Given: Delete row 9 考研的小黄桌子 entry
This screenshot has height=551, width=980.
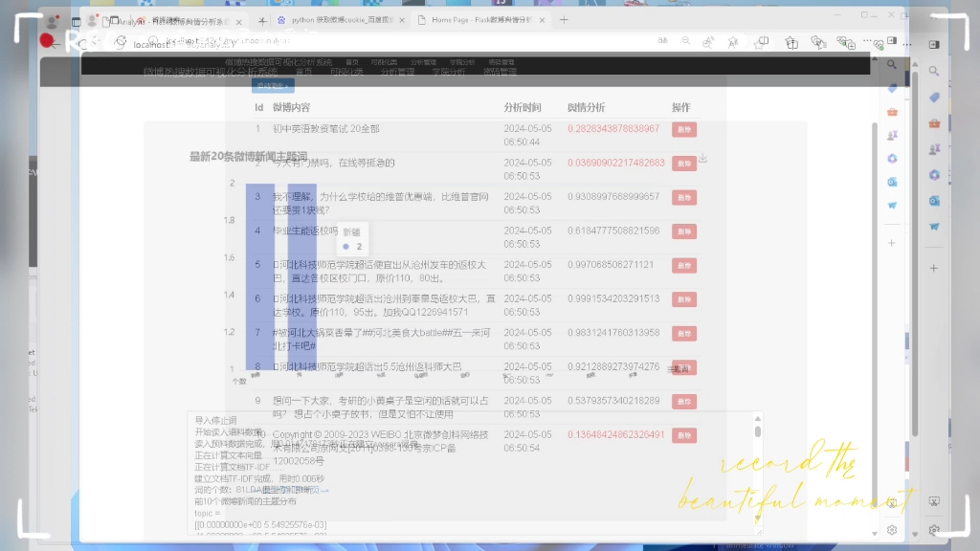Looking at the screenshot, I should [683, 401].
